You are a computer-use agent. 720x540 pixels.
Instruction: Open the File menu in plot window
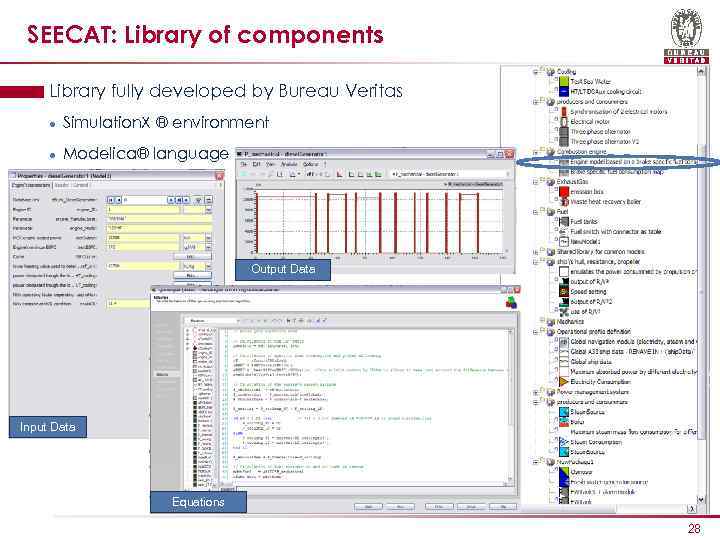244,164
